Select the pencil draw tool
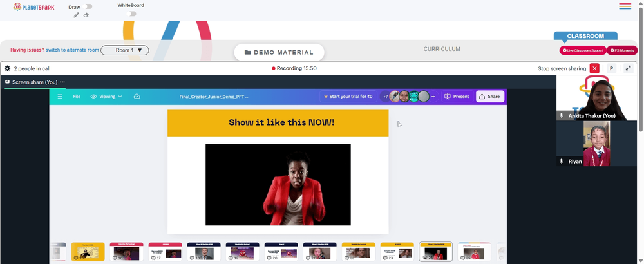This screenshot has height=264, width=644. (x=77, y=15)
